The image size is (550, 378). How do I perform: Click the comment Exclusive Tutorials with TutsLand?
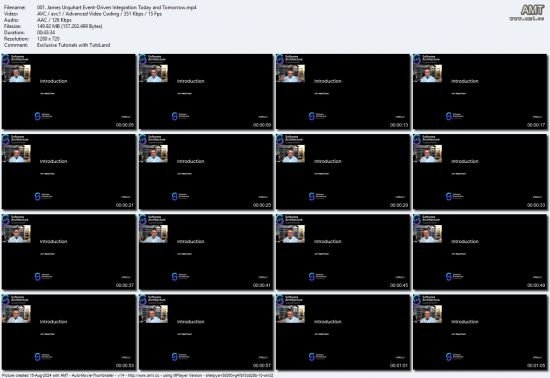73,45
